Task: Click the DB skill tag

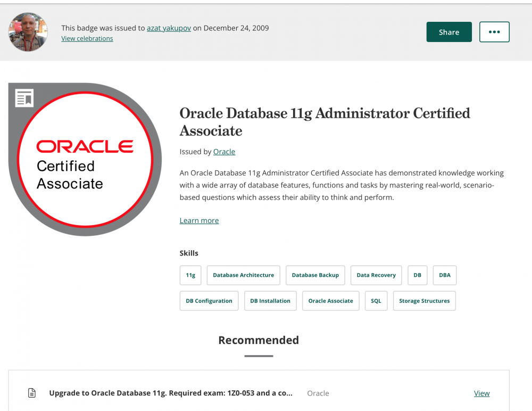Action: coord(418,275)
